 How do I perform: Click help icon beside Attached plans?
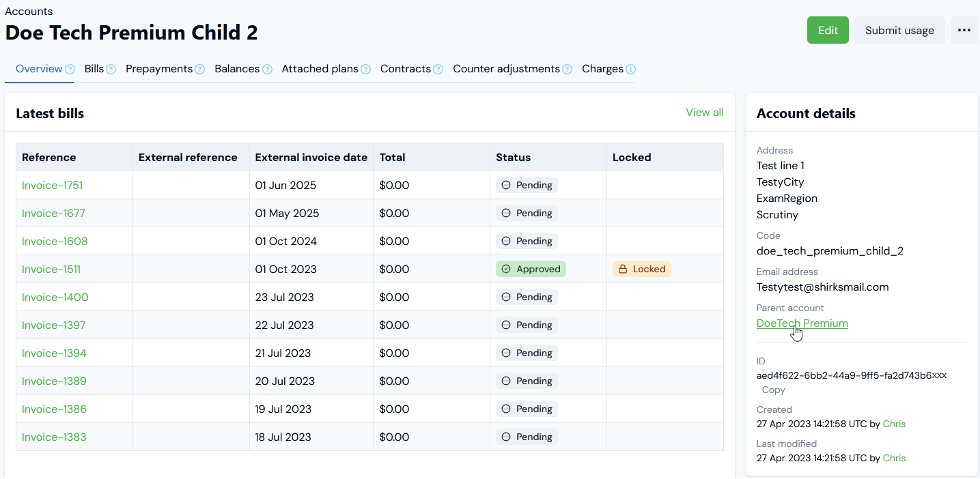tap(365, 69)
